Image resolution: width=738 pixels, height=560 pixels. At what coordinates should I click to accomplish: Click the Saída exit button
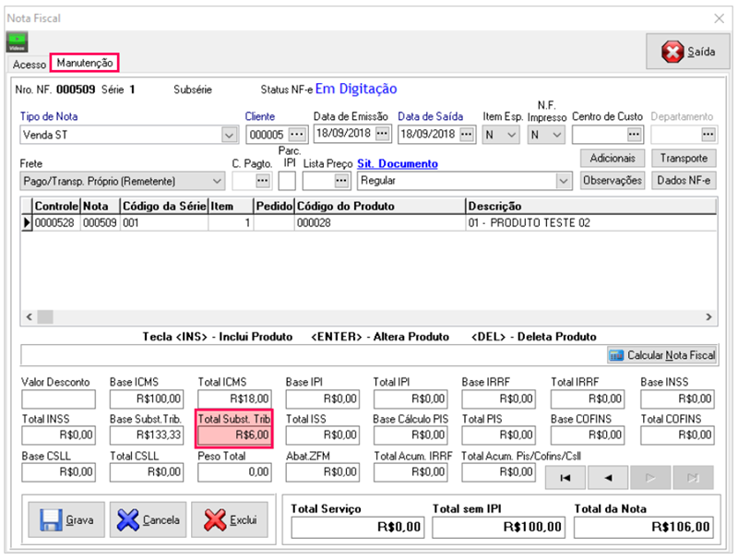(682, 53)
